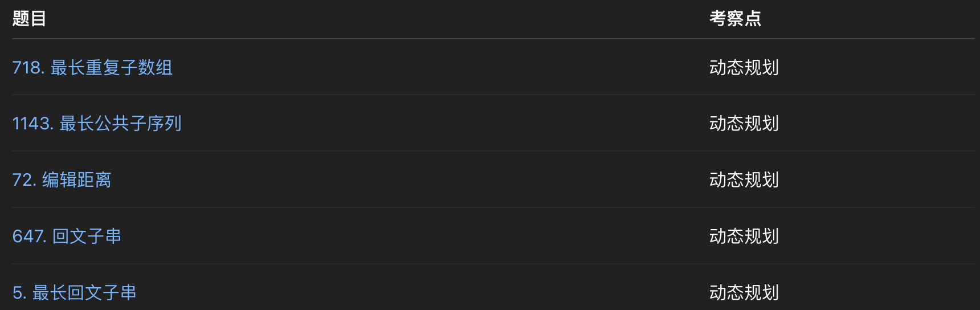
Task: Click the text 最长回文子串
Action: (84, 293)
